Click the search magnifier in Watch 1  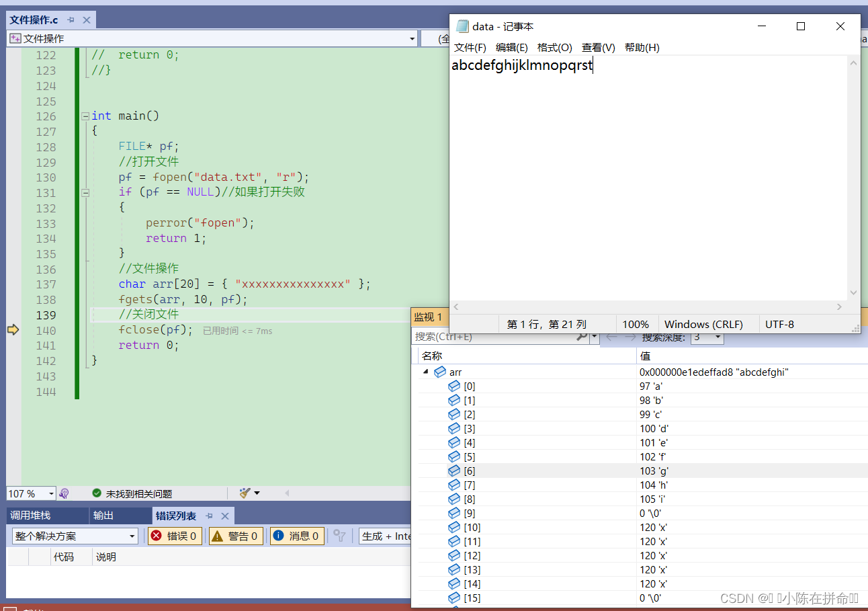(x=582, y=337)
